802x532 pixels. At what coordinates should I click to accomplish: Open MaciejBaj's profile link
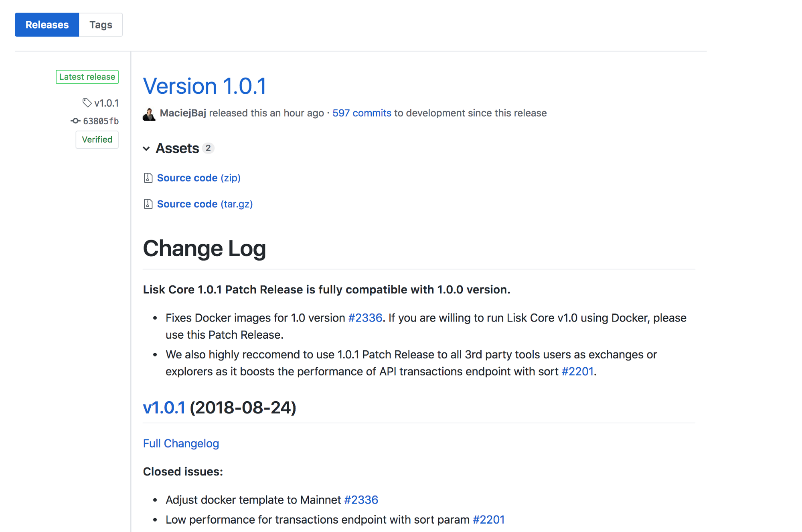pyautogui.click(x=183, y=113)
